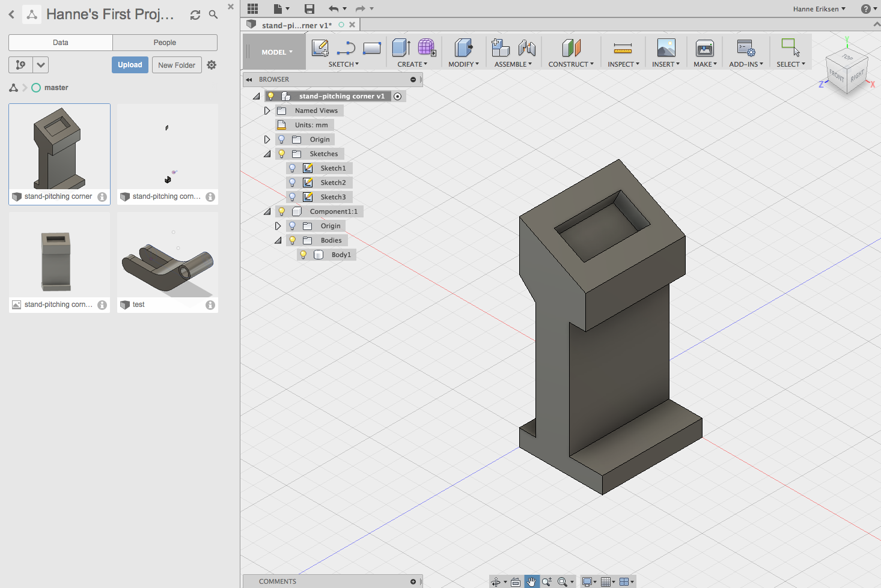Expand the top-level Origin node
Viewport: 881px width, 588px height.
267,139
